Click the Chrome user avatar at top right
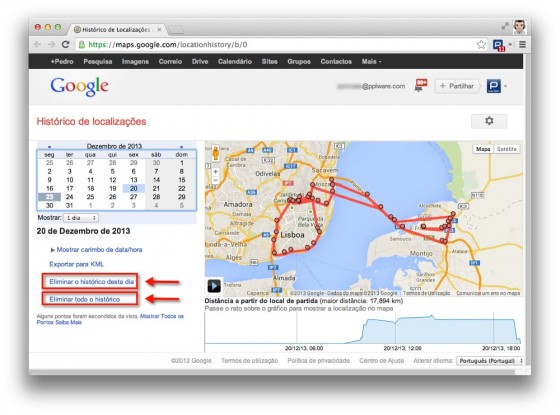Image resolution: width=560 pixels, height=415 pixels. pyautogui.click(x=520, y=27)
